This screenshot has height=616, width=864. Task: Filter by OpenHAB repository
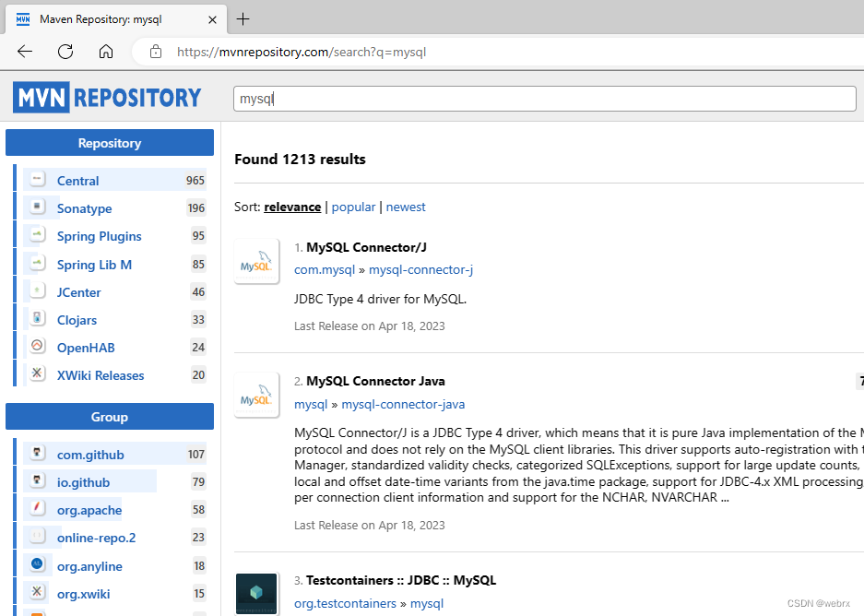86,348
